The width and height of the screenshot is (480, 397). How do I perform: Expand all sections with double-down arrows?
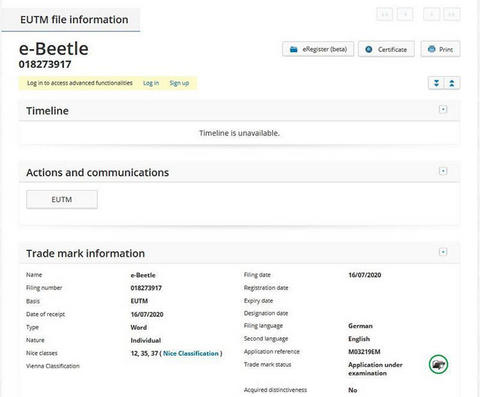[436, 83]
